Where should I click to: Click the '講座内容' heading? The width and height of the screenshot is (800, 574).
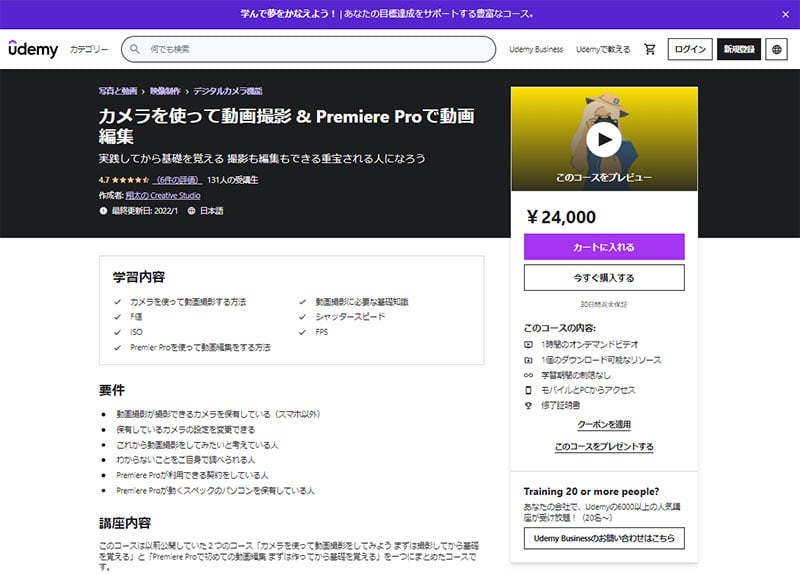click(x=125, y=523)
